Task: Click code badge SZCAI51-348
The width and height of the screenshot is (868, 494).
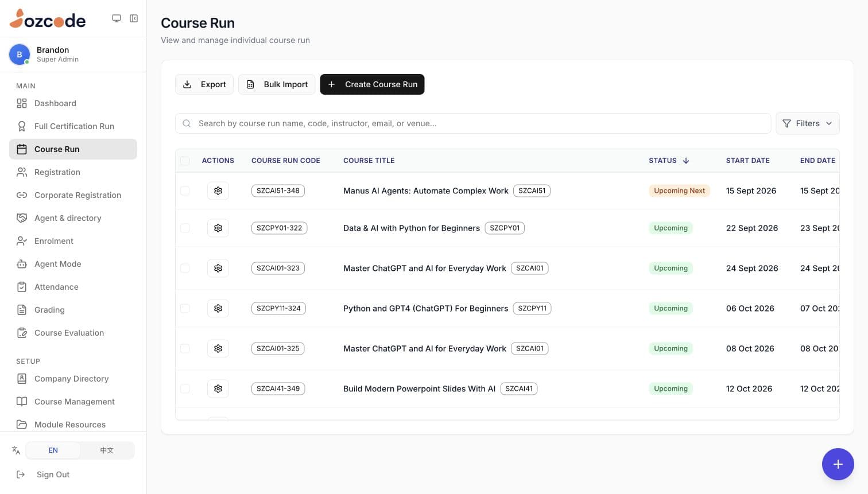Action: (x=278, y=190)
